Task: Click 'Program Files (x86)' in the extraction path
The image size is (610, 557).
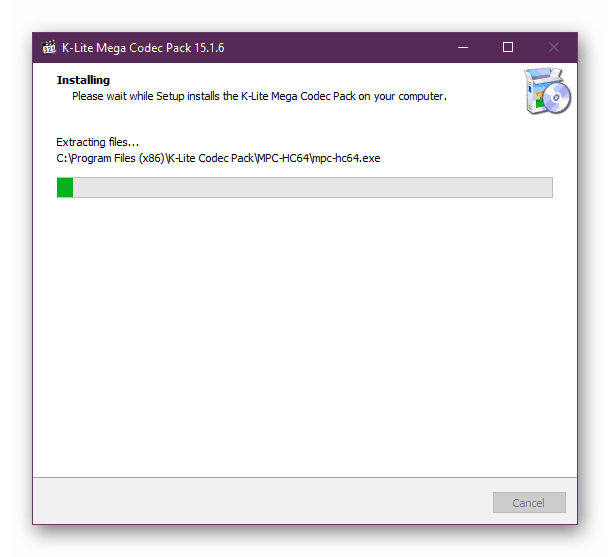Action: point(117,158)
